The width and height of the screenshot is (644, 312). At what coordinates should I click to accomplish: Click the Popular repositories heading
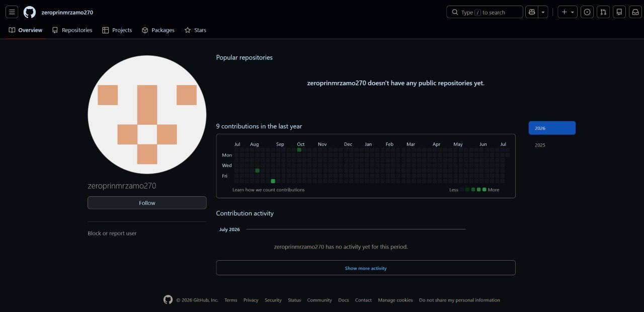[245, 57]
